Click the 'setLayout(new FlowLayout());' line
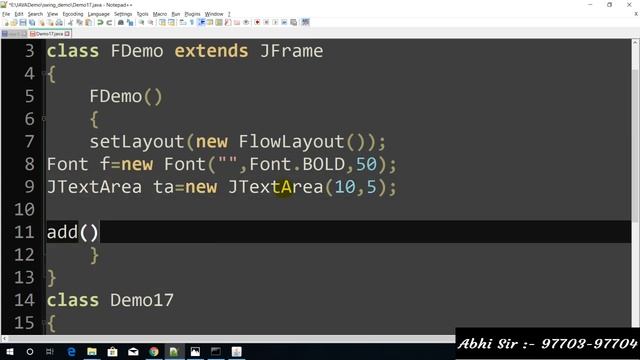 238,142
